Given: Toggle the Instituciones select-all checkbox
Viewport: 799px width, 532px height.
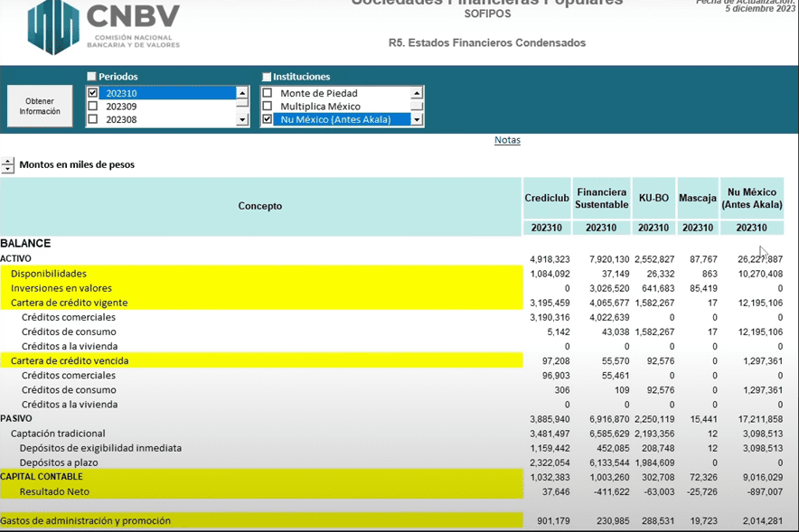Looking at the screenshot, I should [x=267, y=77].
